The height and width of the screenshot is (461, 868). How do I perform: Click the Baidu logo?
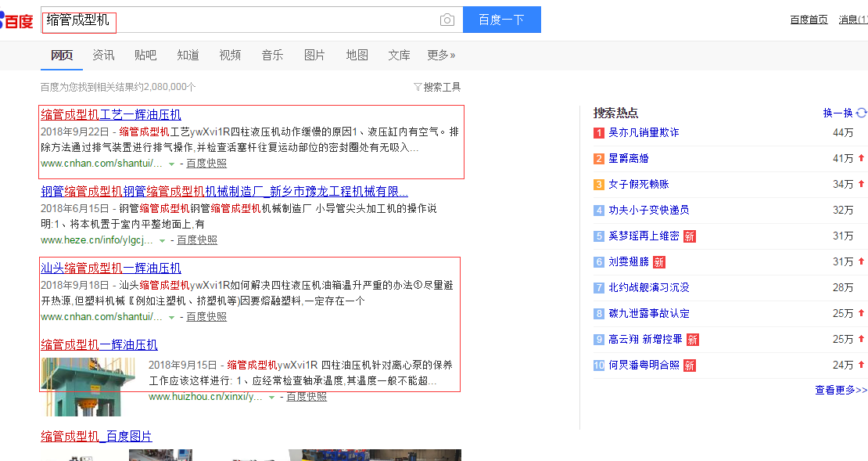click(16, 20)
